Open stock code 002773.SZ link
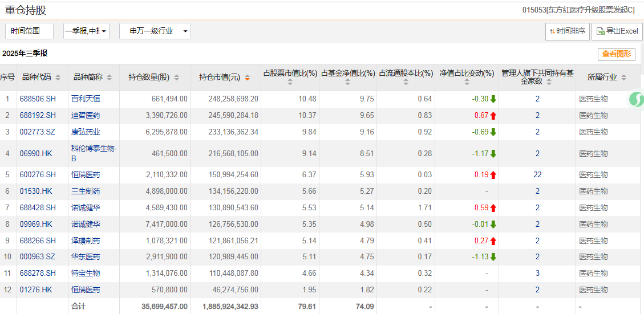This screenshot has width=644, height=314. [x=38, y=132]
